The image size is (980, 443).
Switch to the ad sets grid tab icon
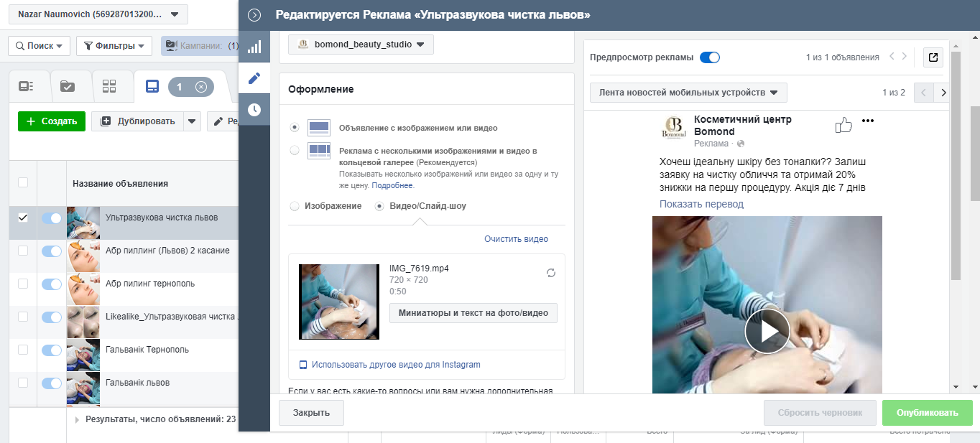point(109,86)
